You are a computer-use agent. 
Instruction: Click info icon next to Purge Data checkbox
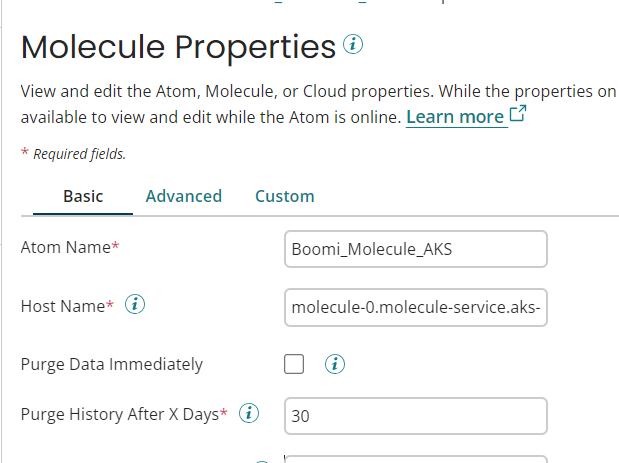click(x=335, y=364)
